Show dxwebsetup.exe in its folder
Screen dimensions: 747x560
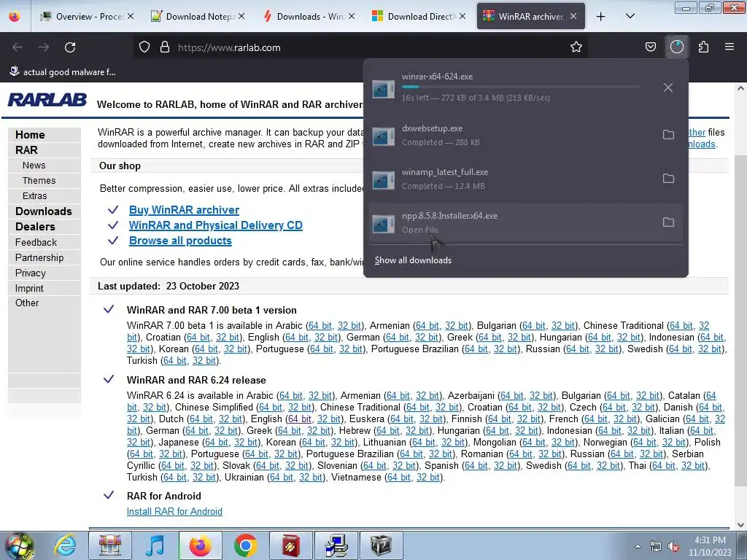point(668,135)
